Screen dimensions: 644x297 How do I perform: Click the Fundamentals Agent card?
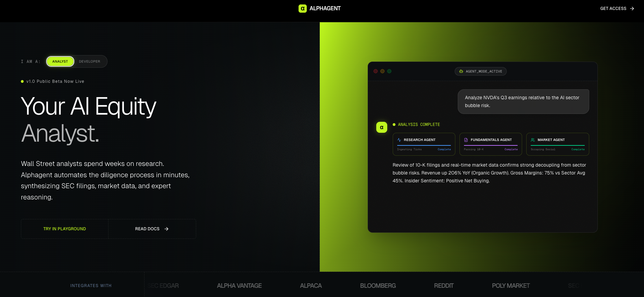(x=491, y=144)
